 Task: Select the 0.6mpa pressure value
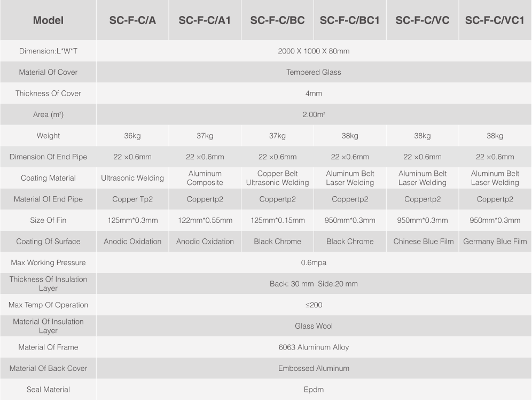[314, 262]
